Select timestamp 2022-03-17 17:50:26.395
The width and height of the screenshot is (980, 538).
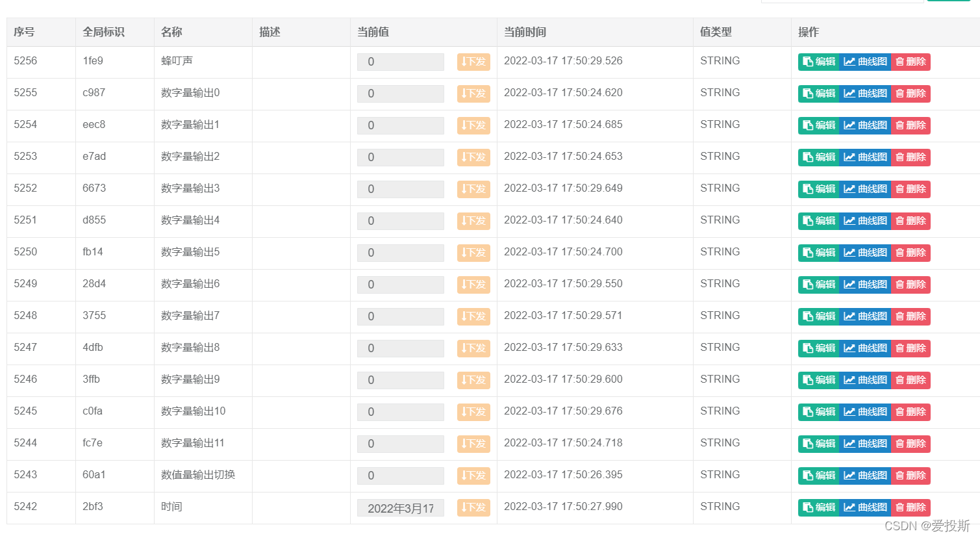tap(563, 474)
